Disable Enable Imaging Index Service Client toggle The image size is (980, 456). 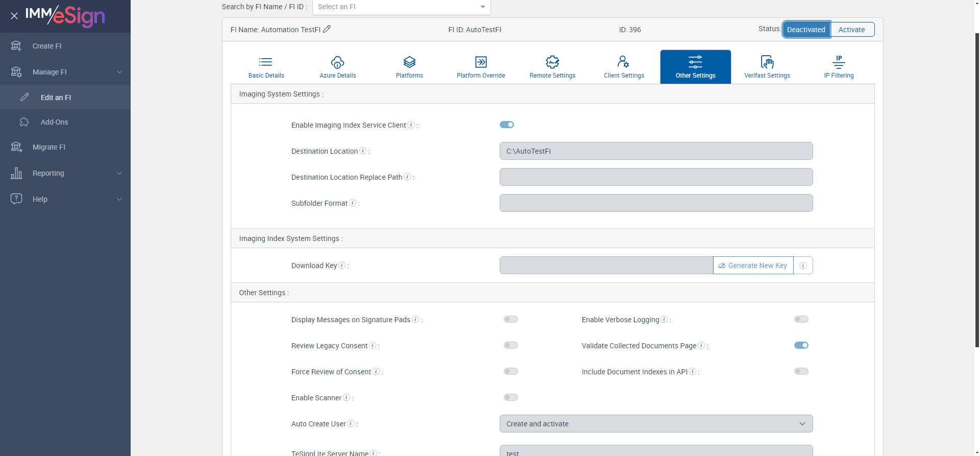point(507,125)
